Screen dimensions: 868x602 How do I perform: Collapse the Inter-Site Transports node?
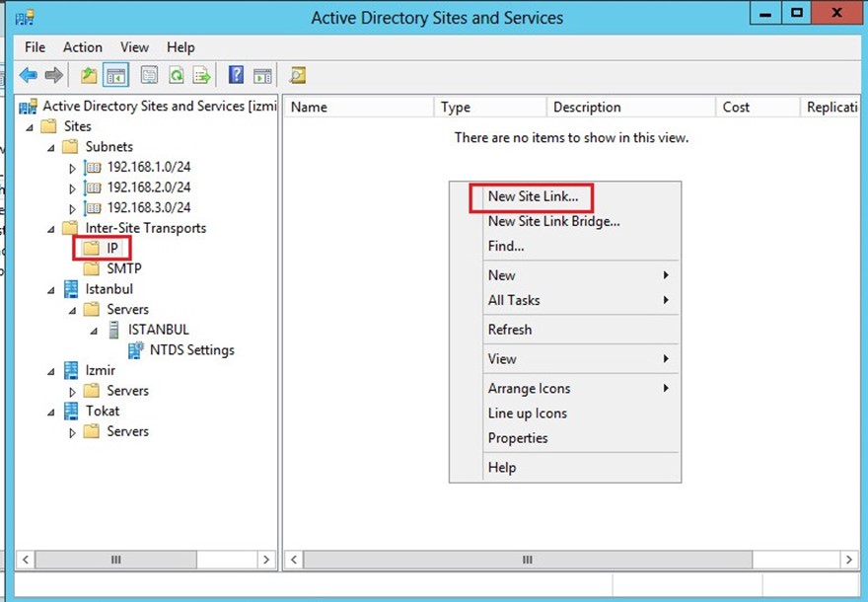click(x=51, y=229)
